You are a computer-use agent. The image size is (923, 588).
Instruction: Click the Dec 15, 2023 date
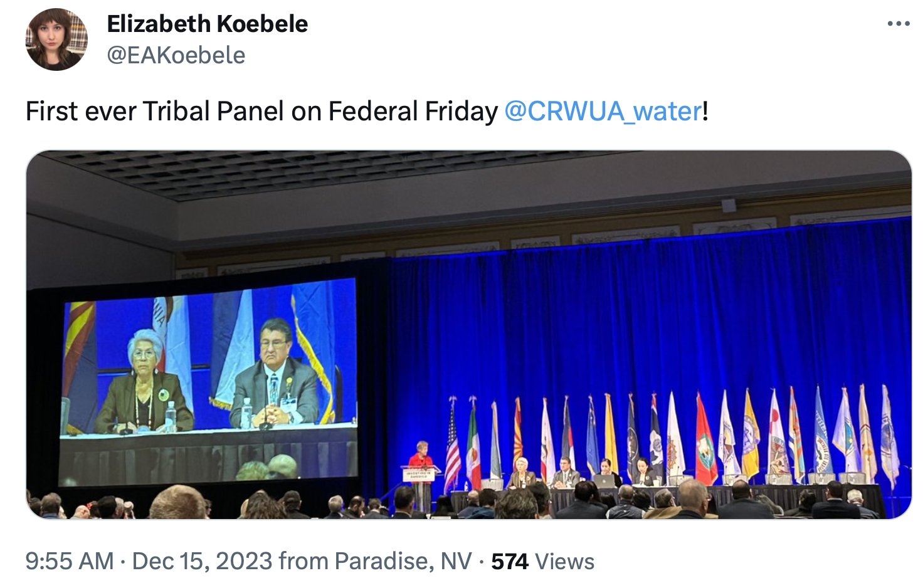[202, 561]
